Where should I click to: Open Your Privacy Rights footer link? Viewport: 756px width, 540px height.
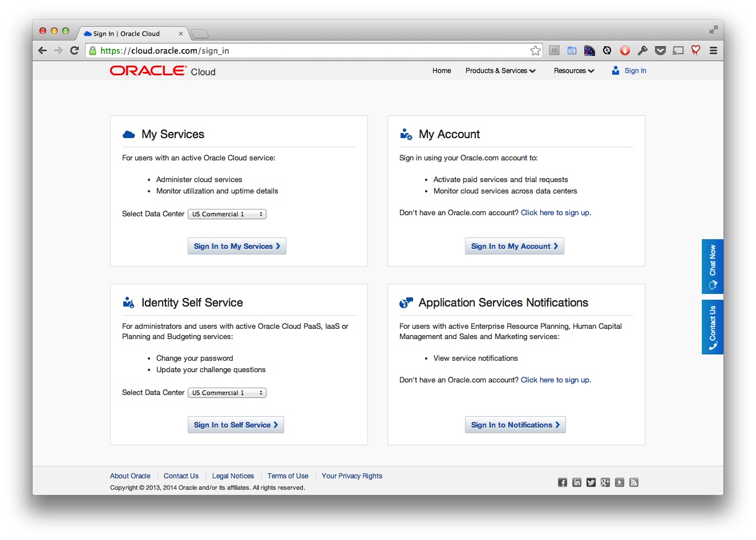(352, 476)
